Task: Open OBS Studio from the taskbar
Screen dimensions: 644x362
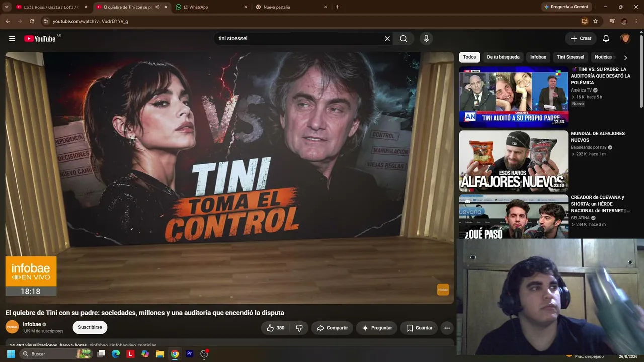Action: tap(204, 354)
